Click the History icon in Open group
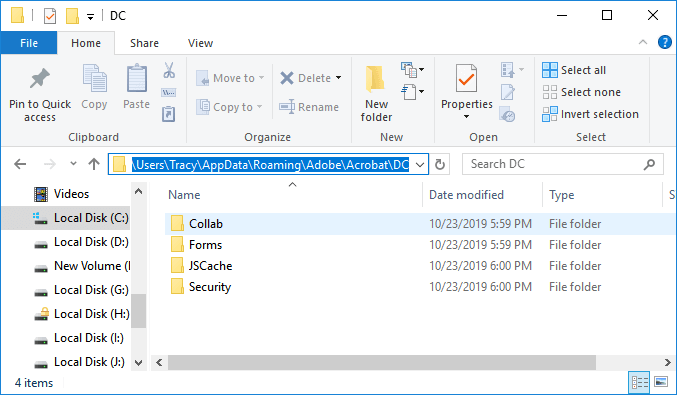The height and width of the screenshot is (395, 677). (x=507, y=114)
